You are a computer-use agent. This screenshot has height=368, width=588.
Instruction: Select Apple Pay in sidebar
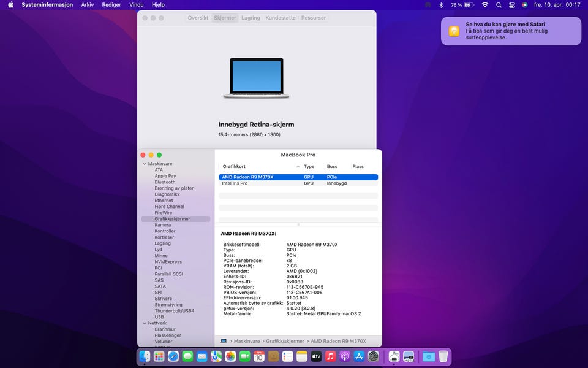(x=165, y=176)
